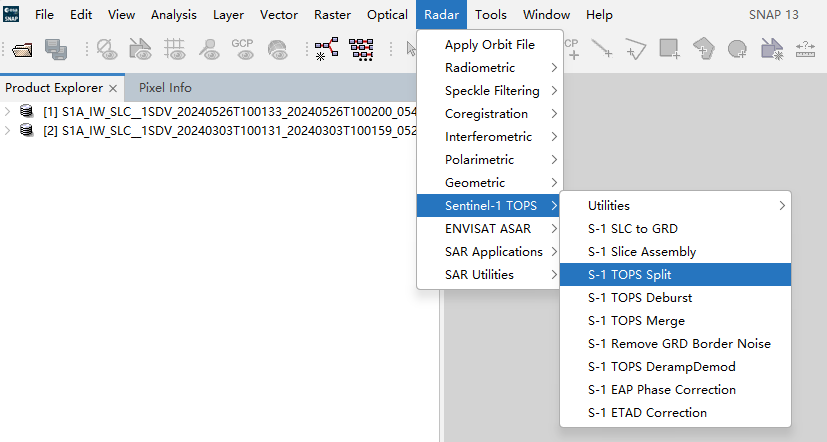Click database icon of product [1]
Screen dimensions: 827x442
[x=26, y=111]
